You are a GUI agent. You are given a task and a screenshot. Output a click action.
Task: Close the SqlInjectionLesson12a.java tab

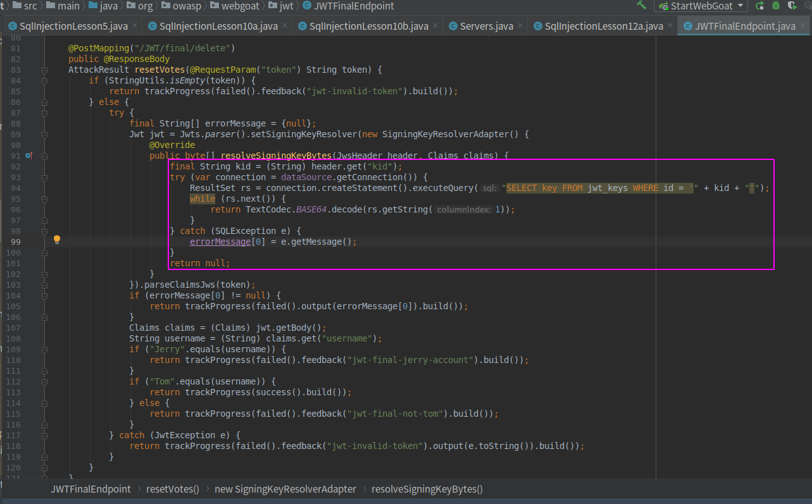671,26
